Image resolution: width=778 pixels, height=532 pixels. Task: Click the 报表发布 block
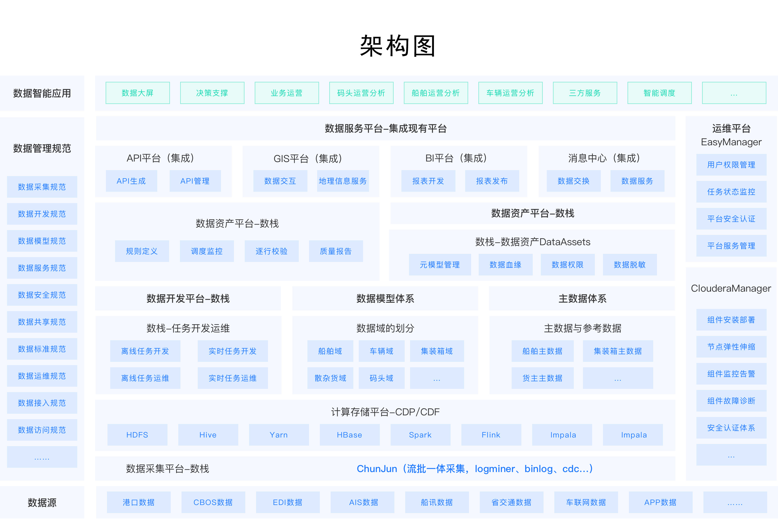(x=492, y=181)
